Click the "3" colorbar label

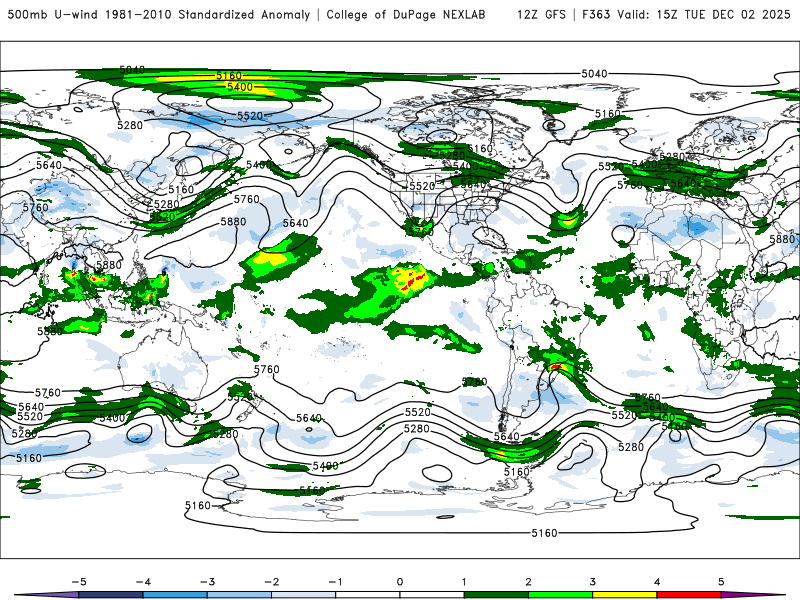(x=592, y=582)
